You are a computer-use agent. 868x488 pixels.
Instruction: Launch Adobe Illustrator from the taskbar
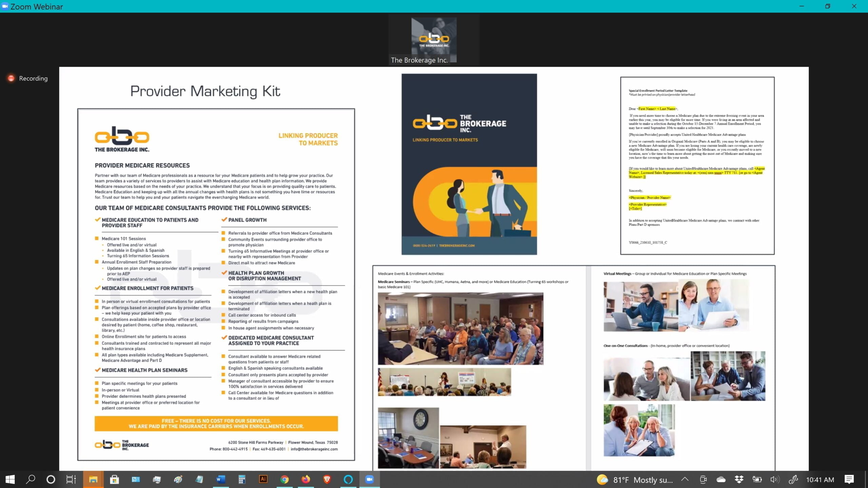coord(263,479)
